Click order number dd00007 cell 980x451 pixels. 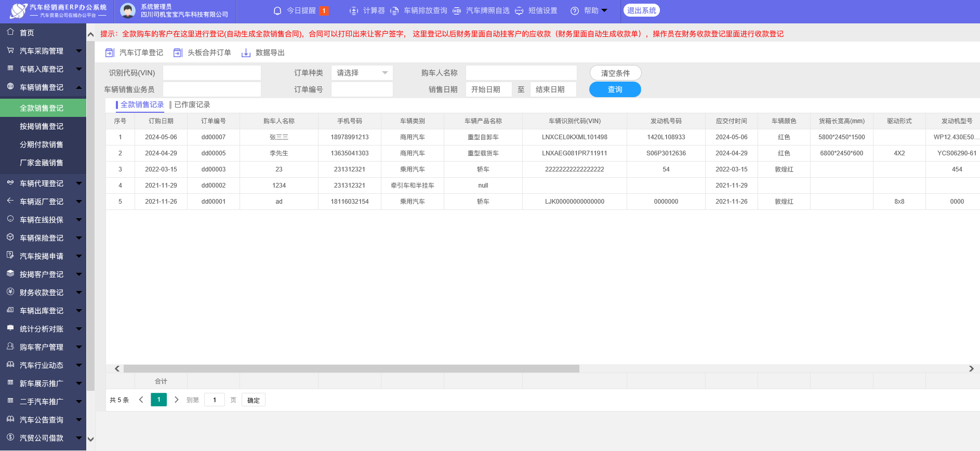tap(214, 137)
